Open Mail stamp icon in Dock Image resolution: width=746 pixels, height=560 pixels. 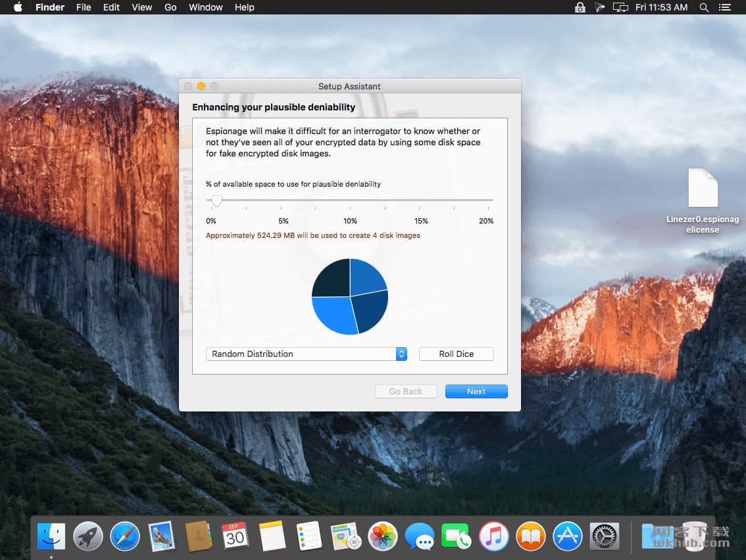pos(162,536)
